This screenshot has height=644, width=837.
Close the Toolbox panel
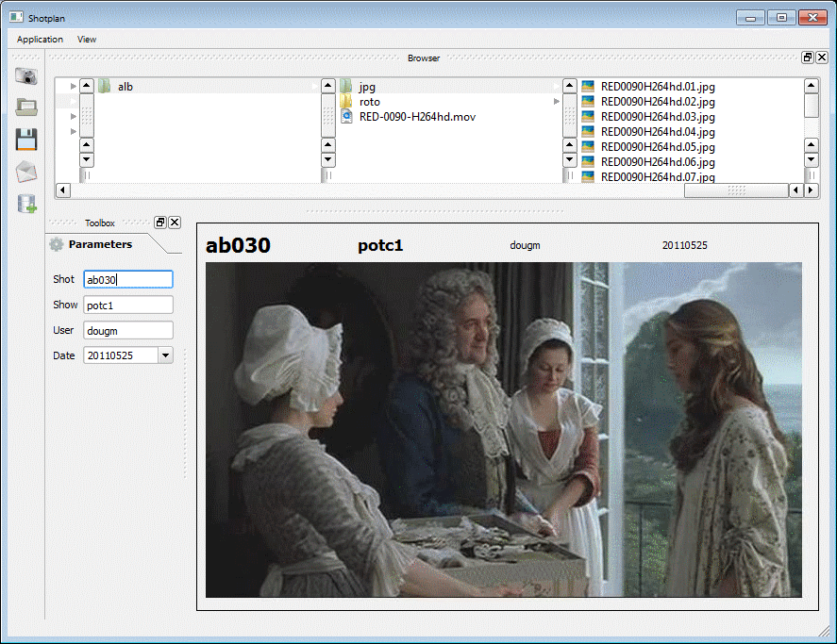(x=175, y=223)
